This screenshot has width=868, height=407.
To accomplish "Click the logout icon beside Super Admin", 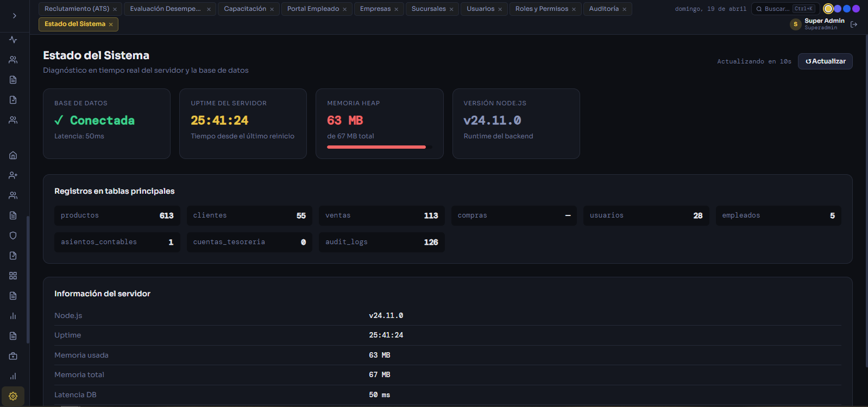I will tap(854, 24).
